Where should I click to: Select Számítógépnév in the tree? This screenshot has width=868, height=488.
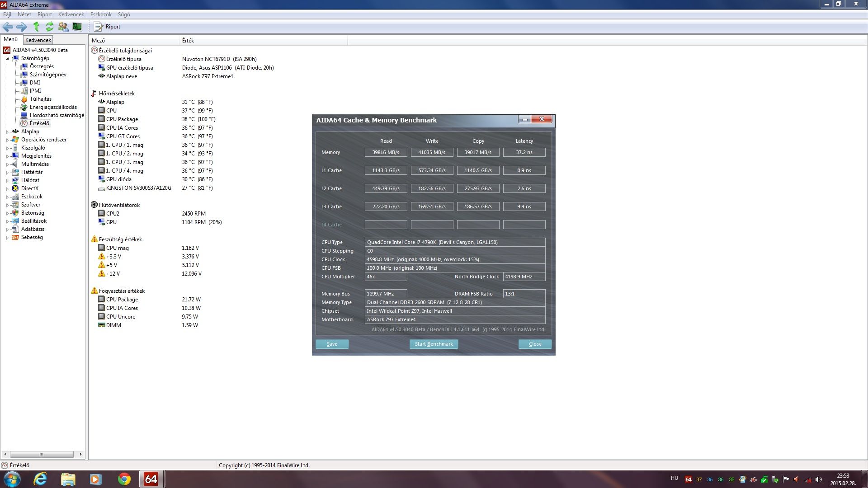pyautogui.click(x=48, y=75)
